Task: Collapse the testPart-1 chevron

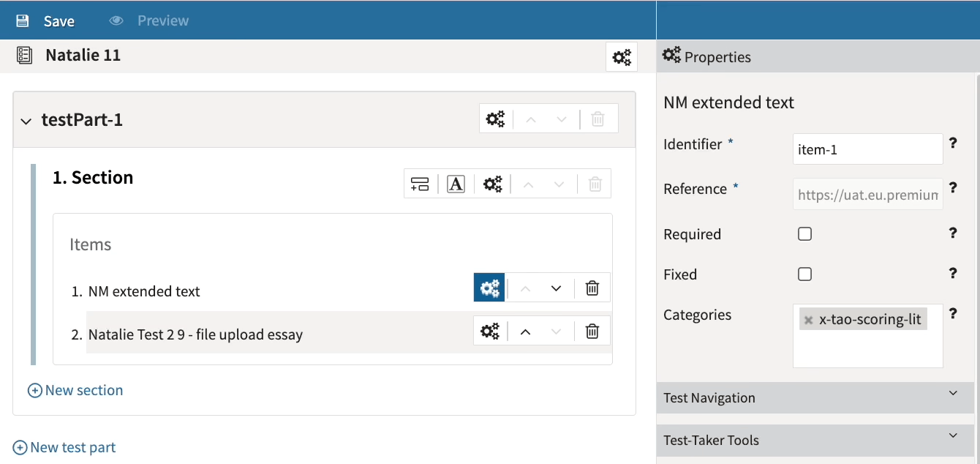Action: [26, 121]
